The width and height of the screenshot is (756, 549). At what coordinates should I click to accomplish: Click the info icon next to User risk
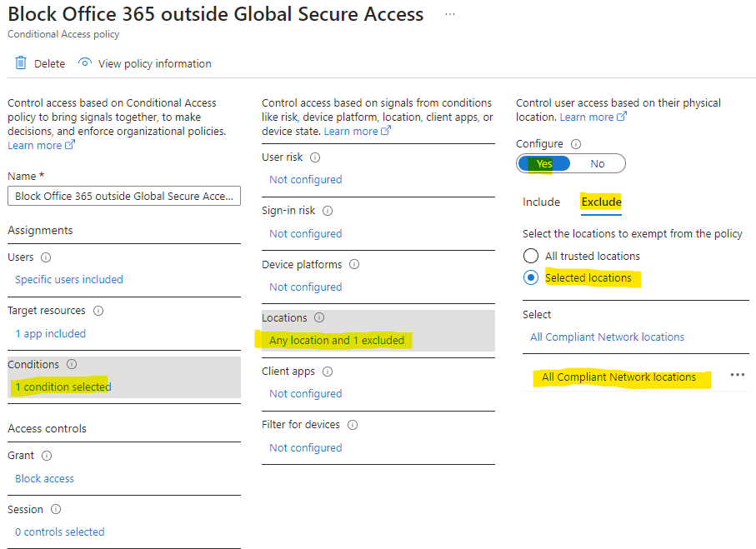coord(315,157)
